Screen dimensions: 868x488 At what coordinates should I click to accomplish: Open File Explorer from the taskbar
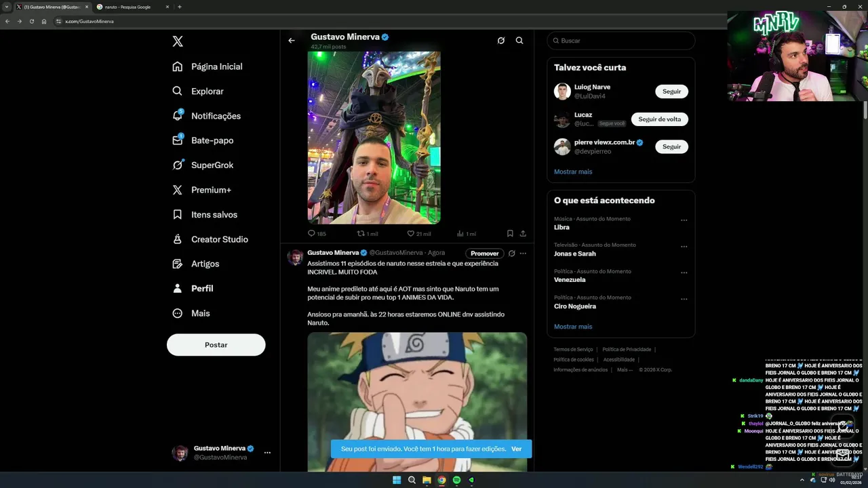pyautogui.click(x=427, y=480)
